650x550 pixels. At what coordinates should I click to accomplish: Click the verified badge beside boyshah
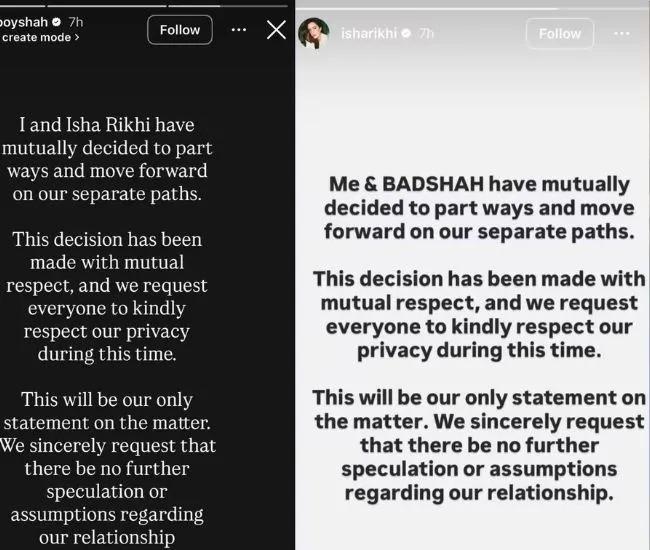click(57, 22)
